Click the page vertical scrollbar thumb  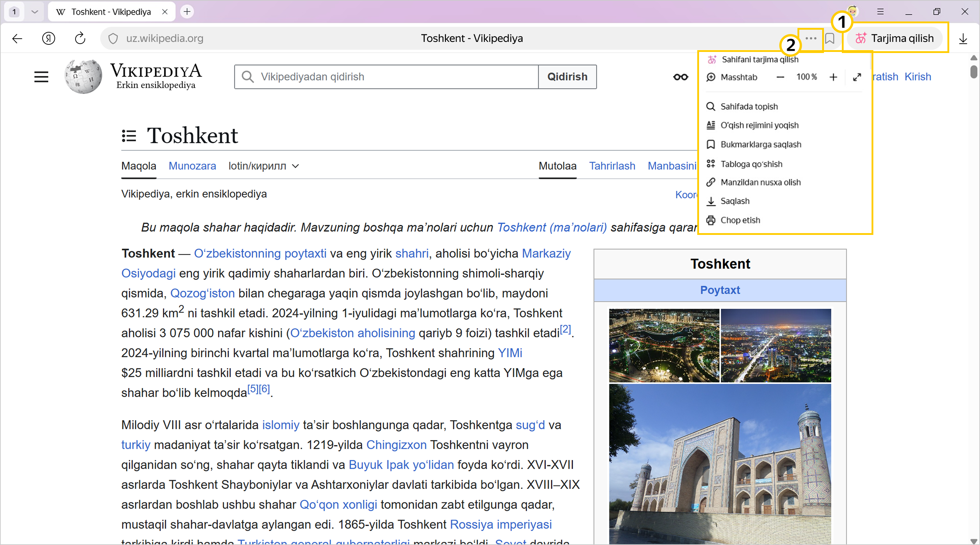(974, 72)
